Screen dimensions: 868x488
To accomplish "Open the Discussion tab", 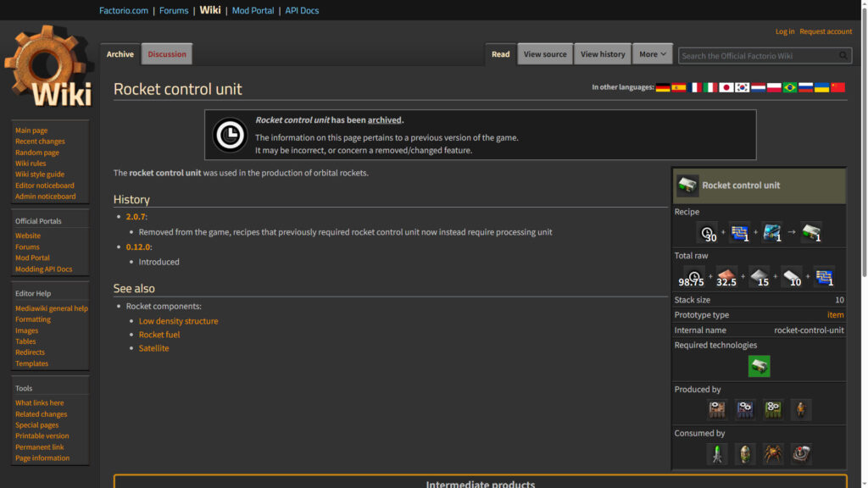I will click(167, 54).
